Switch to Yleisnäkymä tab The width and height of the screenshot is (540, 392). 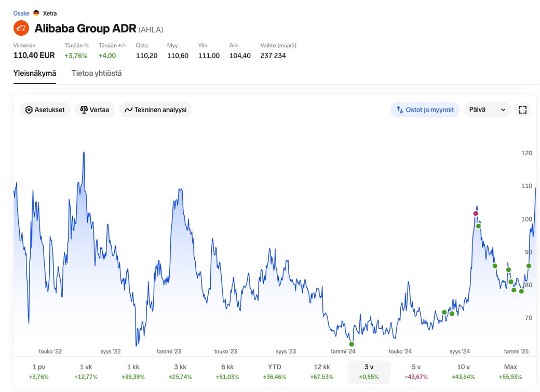(x=35, y=73)
